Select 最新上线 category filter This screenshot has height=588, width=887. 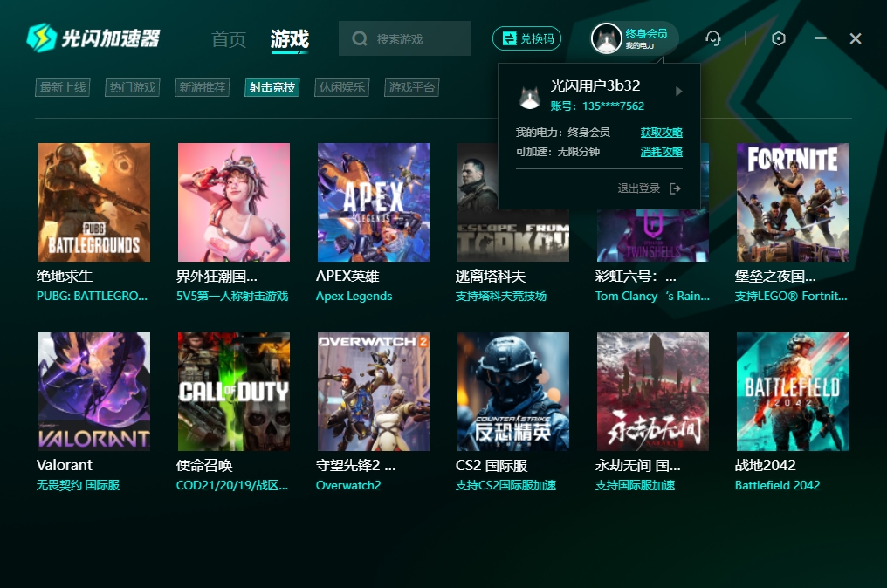click(63, 87)
